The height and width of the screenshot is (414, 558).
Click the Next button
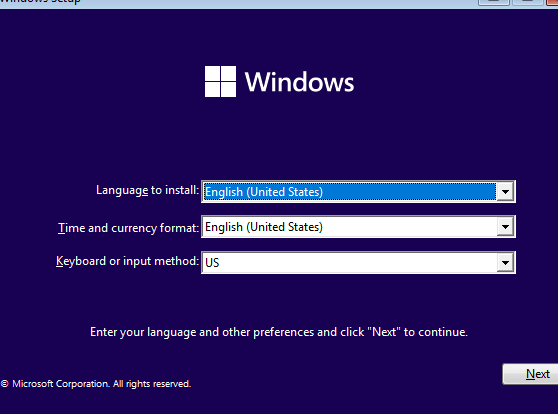point(530,374)
